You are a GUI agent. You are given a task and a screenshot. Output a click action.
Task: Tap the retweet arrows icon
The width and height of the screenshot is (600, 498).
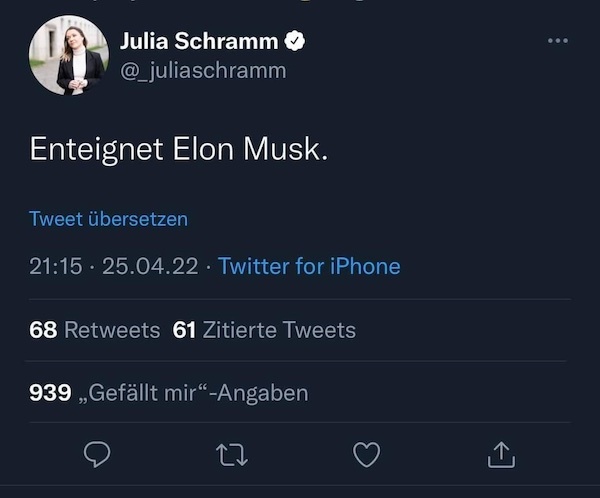click(232, 455)
